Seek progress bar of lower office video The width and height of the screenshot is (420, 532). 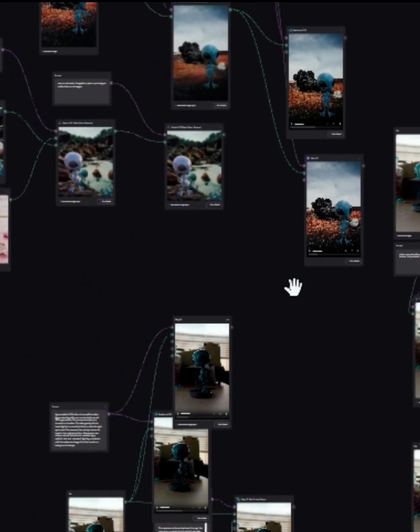coord(181,511)
